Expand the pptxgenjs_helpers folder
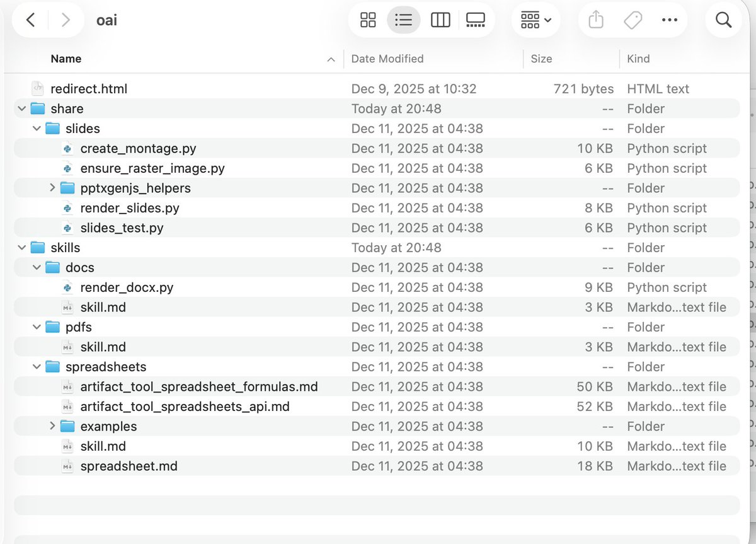Screen dimensions: 756x544 point(52,188)
